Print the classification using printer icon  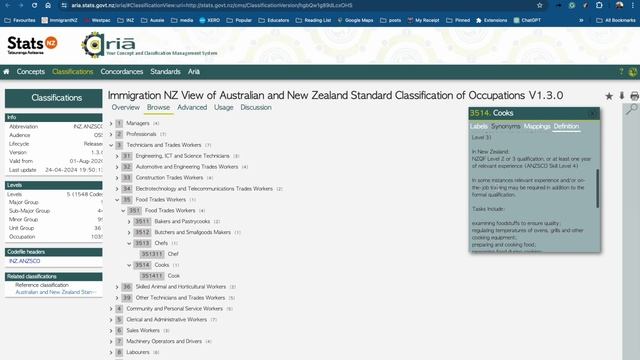(634, 96)
